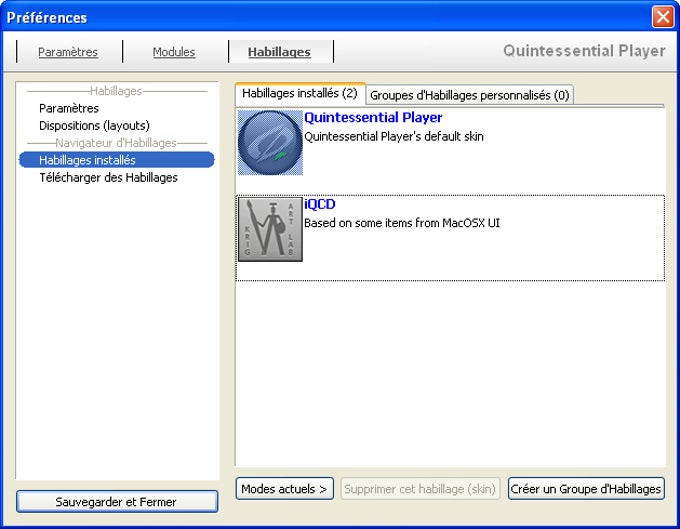The width and height of the screenshot is (680, 529).
Task: Open the Paramètres top tab
Action: 68,52
